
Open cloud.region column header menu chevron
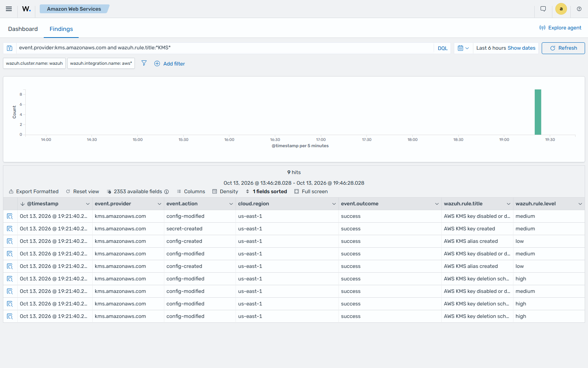(x=334, y=204)
